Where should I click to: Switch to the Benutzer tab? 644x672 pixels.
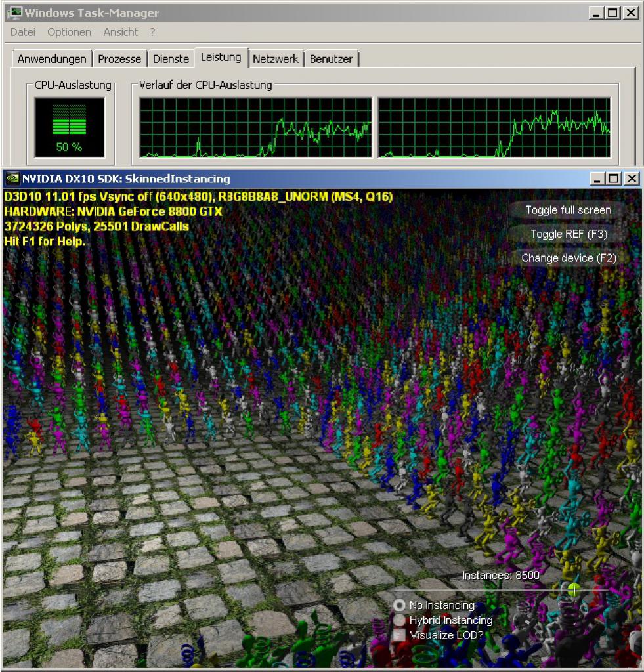pos(331,58)
